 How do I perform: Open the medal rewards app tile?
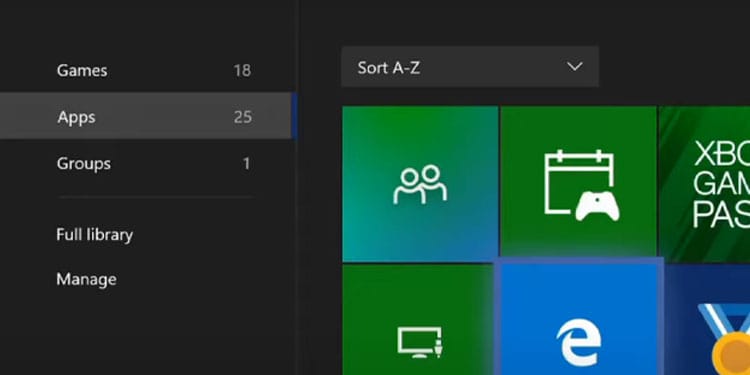tap(707, 320)
